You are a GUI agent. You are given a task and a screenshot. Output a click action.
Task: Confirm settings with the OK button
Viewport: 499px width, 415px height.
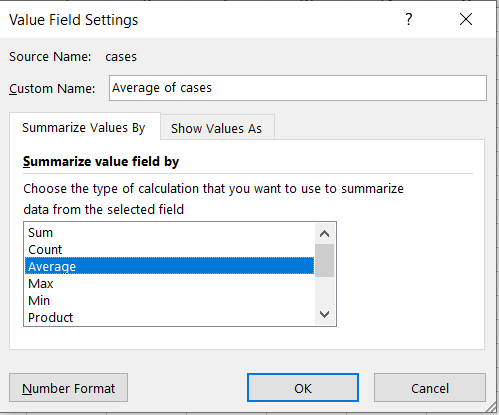(x=303, y=388)
